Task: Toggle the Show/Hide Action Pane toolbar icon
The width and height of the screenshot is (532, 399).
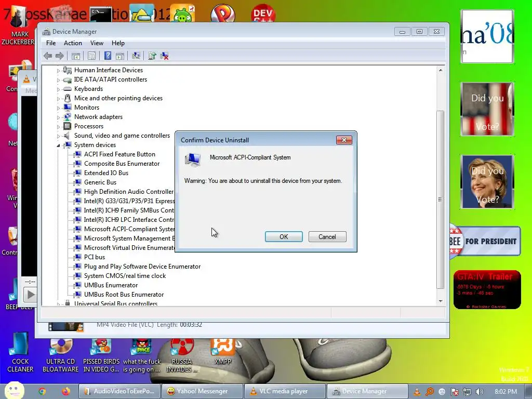Action: click(x=120, y=56)
